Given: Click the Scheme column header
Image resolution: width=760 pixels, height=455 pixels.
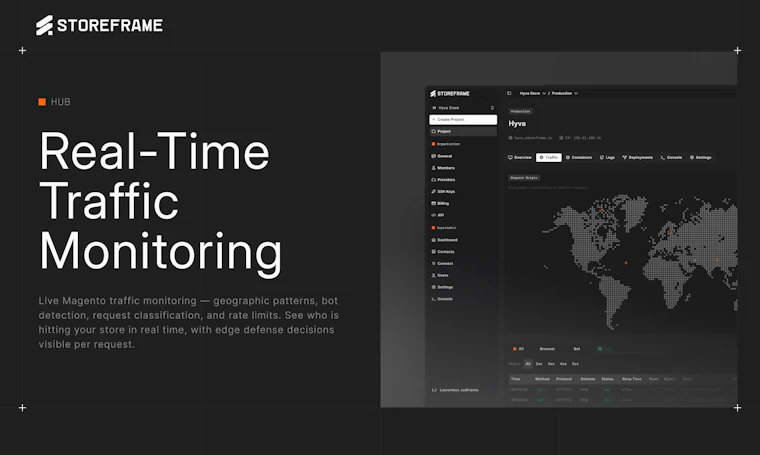Looking at the screenshot, I should click(x=588, y=379).
